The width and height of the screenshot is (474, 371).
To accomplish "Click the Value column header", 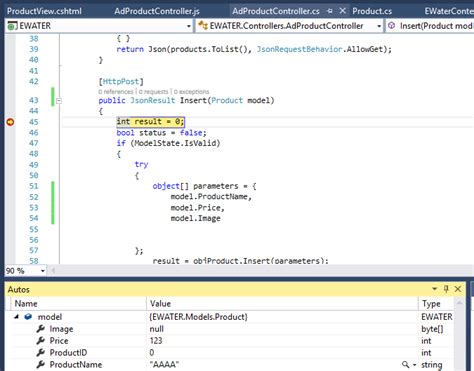I will (160, 304).
